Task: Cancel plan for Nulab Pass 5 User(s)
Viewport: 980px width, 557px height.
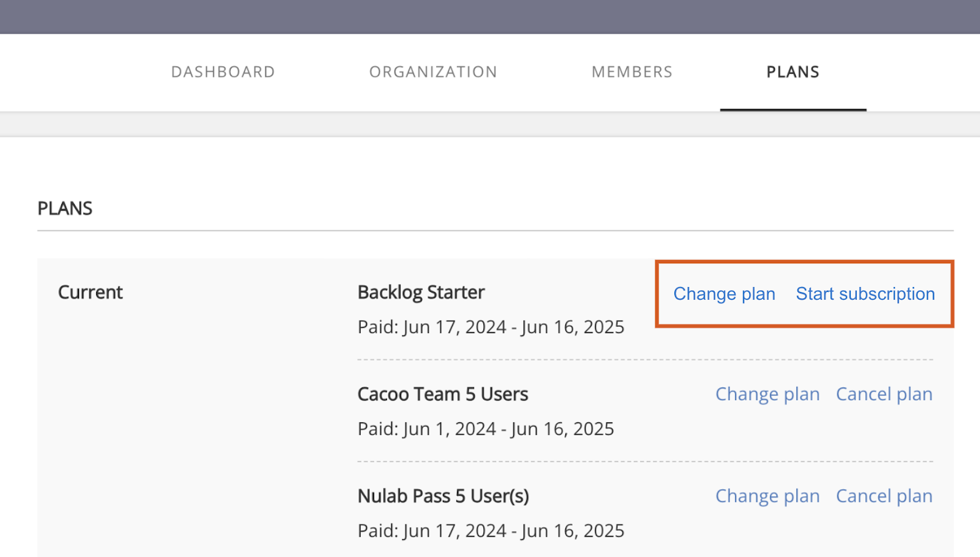Action: point(884,496)
